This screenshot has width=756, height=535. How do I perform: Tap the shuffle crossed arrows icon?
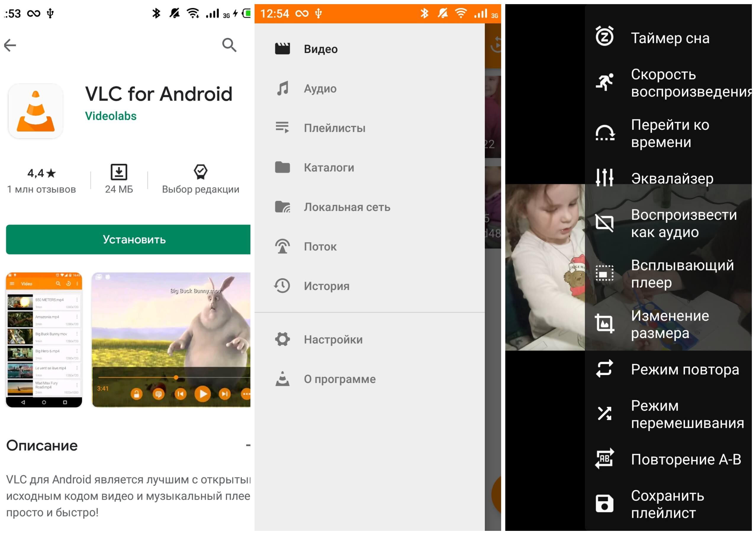tap(604, 414)
